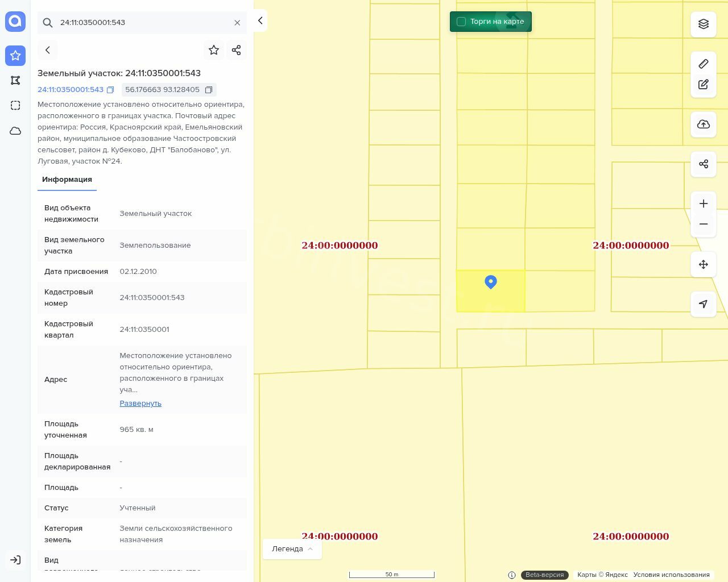This screenshot has width=728, height=582.
Task: Open the login icon in sidebar
Action: tap(15, 560)
